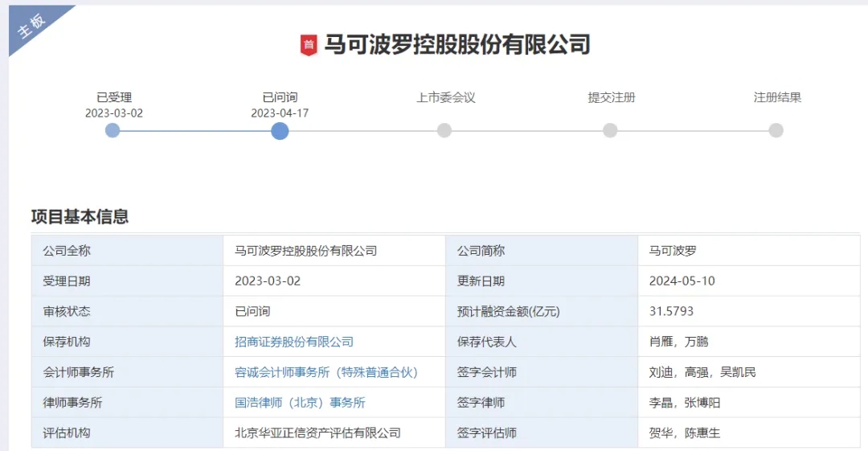Viewport: 868px width, 451px height.
Task: Select the 注册结果 timeline node dot
Action: (x=776, y=131)
